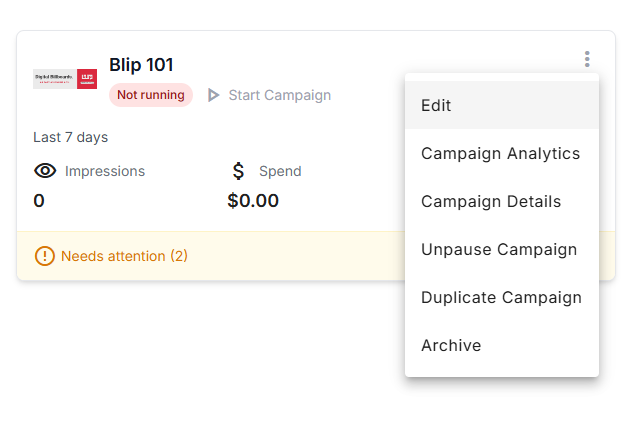Open Campaign Analytics from the menu

point(502,153)
